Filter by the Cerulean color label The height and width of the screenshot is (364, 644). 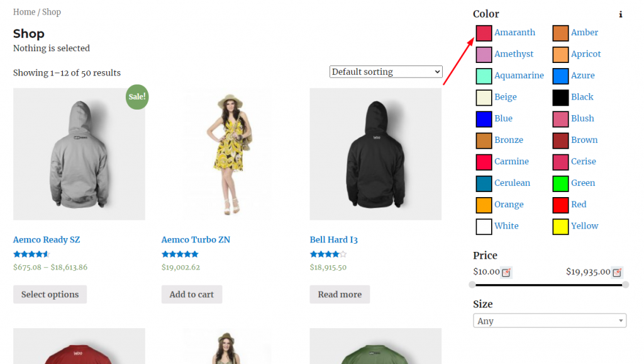tap(512, 183)
